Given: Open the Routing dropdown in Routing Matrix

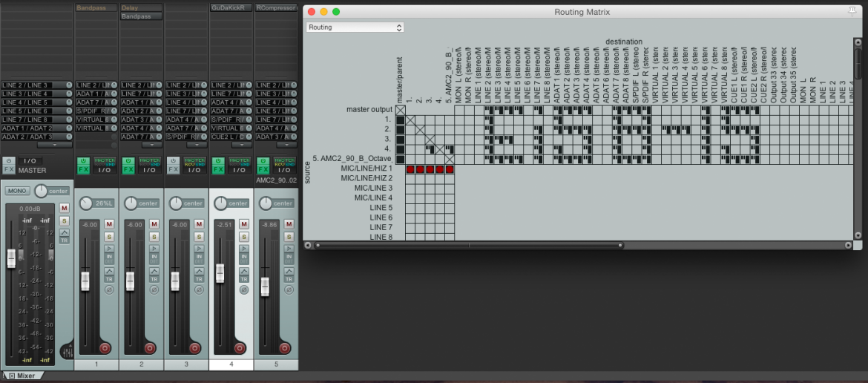Looking at the screenshot, I should coord(355,27).
